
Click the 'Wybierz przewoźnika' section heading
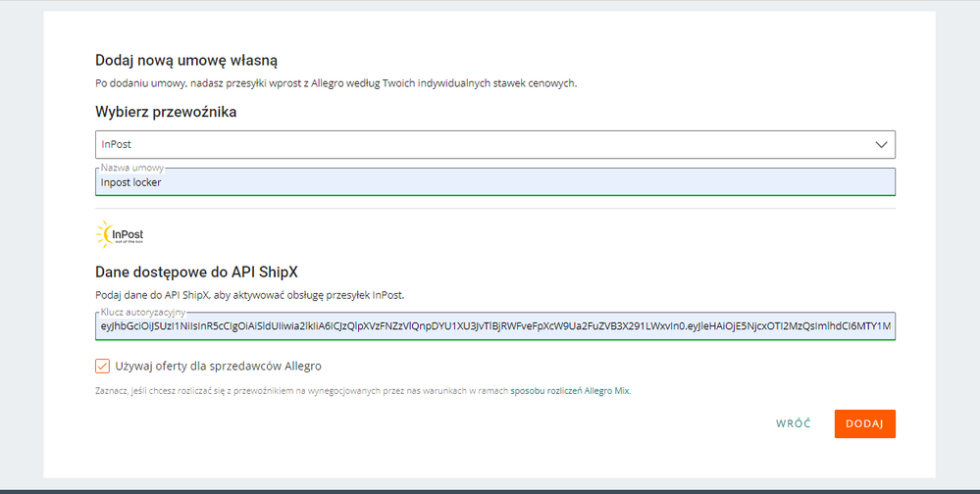tap(166, 112)
